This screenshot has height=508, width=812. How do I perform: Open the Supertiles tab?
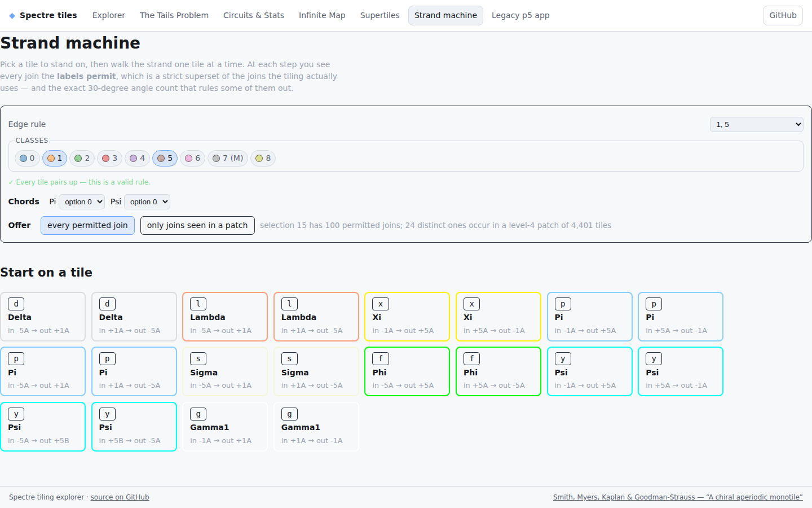[380, 15]
